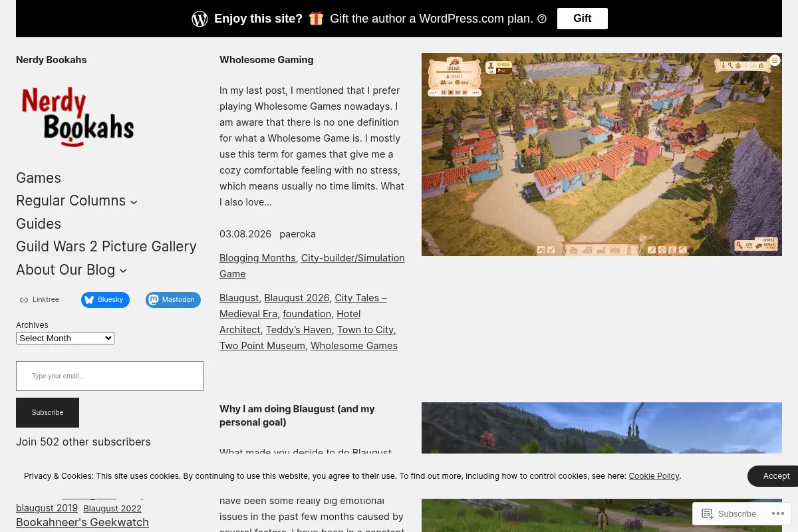The height and width of the screenshot is (532, 798).
Task: Click the author name paeroka
Action: coord(297,234)
